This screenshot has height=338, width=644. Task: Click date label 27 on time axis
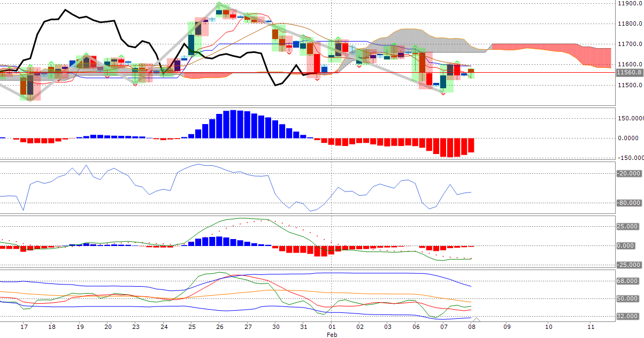coord(248,326)
